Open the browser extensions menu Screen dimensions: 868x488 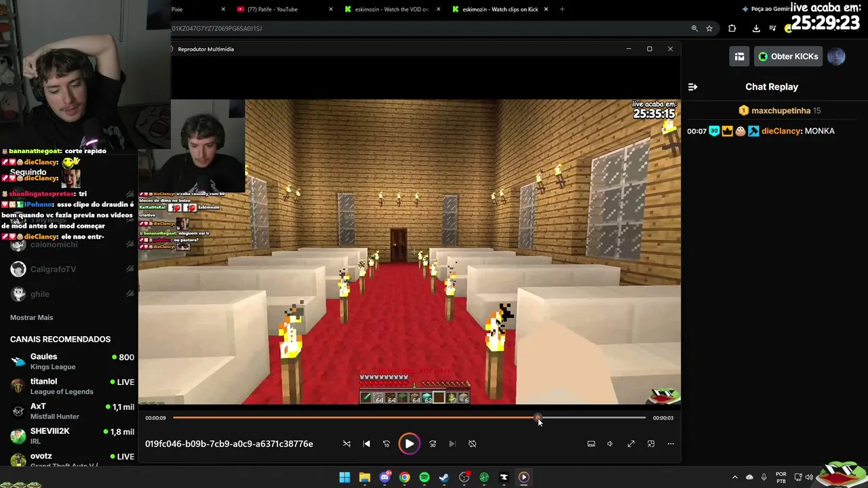732,28
